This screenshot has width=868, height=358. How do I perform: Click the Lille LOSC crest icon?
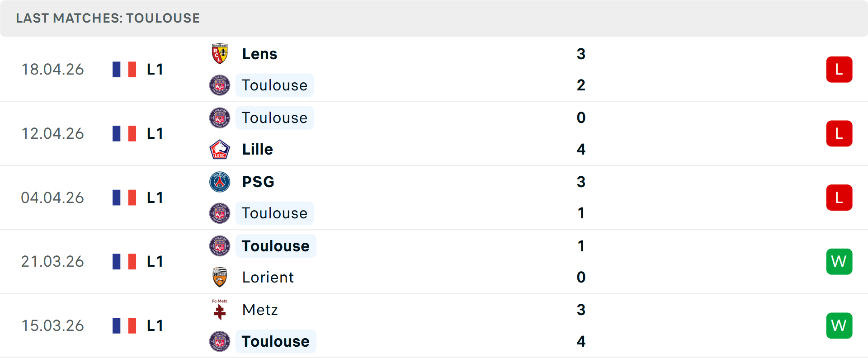220,149
